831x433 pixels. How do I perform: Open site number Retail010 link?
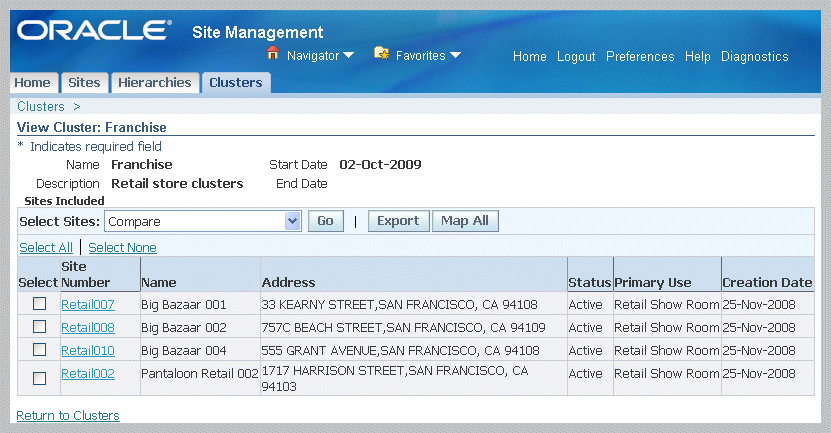click(88, 351)
